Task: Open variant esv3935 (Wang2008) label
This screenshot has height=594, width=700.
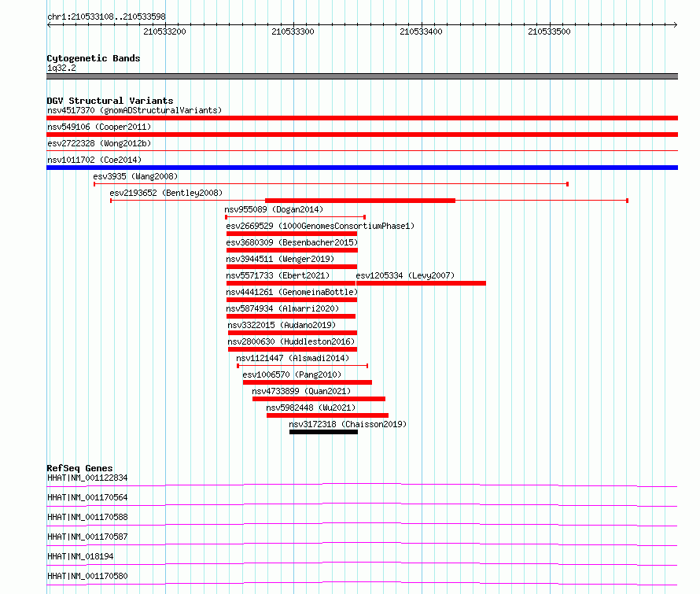Action: [x=135, y=176]
